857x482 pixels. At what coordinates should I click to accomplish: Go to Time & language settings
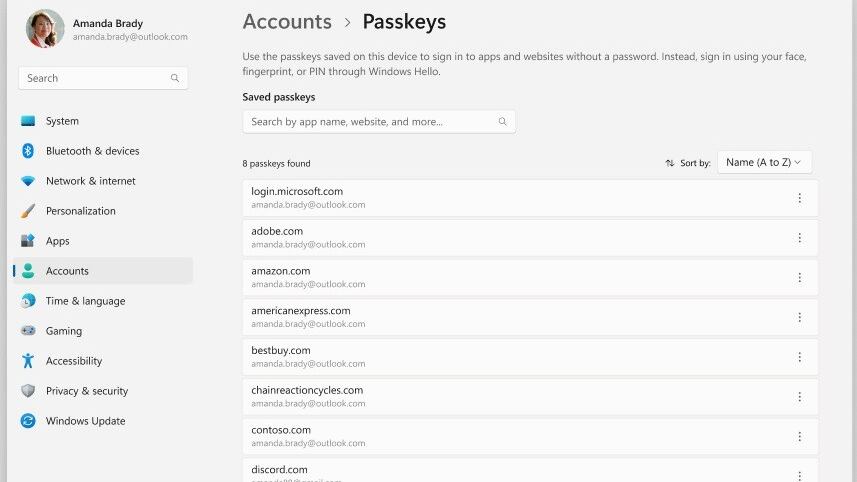coord(85,301)
